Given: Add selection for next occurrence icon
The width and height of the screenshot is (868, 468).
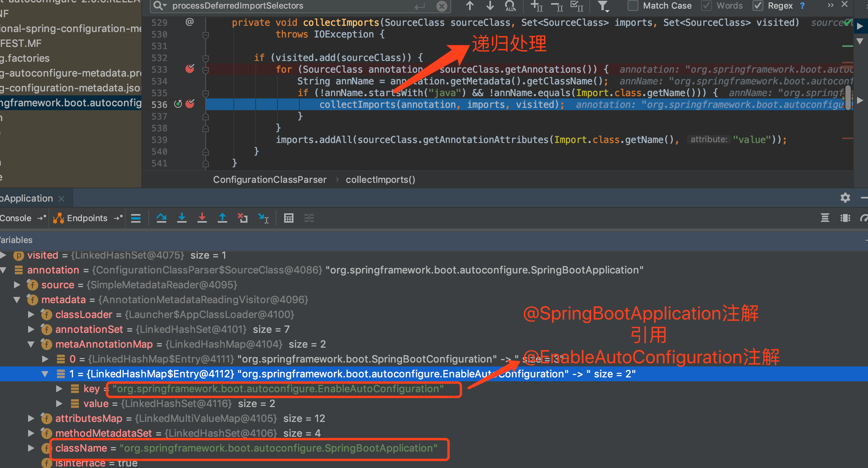Looking at the screenshot, I should (537, 5).
